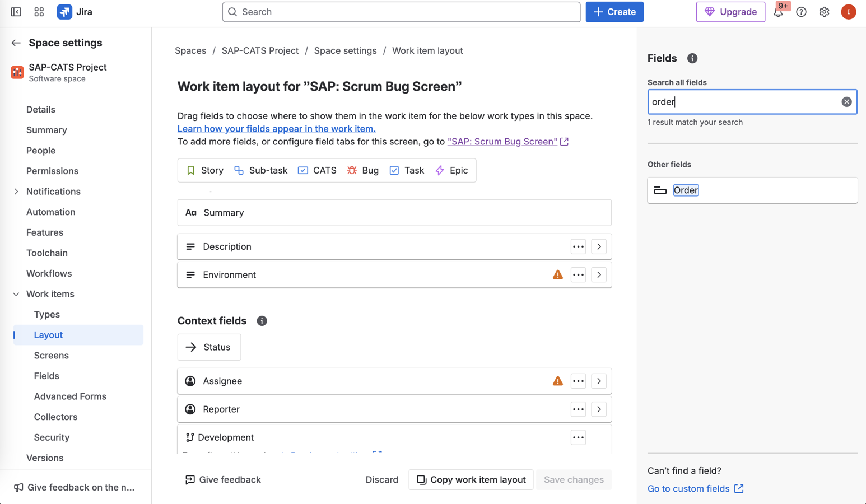Viewport: 866px width, 504px height.
Task: Click the help question mark icon
Action: [x=801, y=12]
